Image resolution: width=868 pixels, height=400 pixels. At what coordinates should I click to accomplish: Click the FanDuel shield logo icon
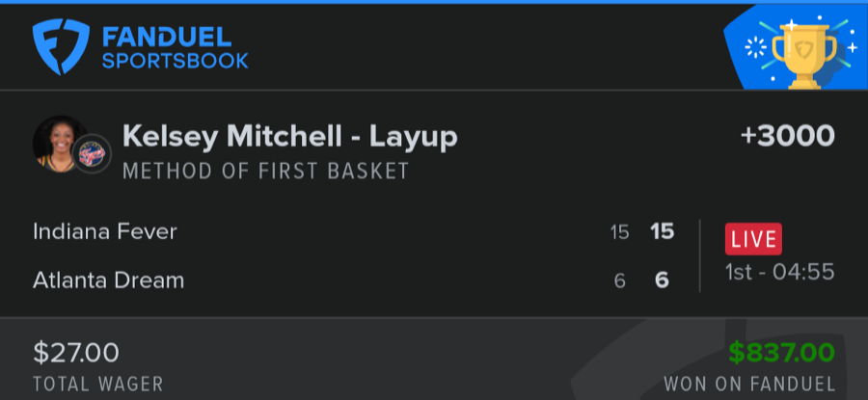tap(61, 47)
